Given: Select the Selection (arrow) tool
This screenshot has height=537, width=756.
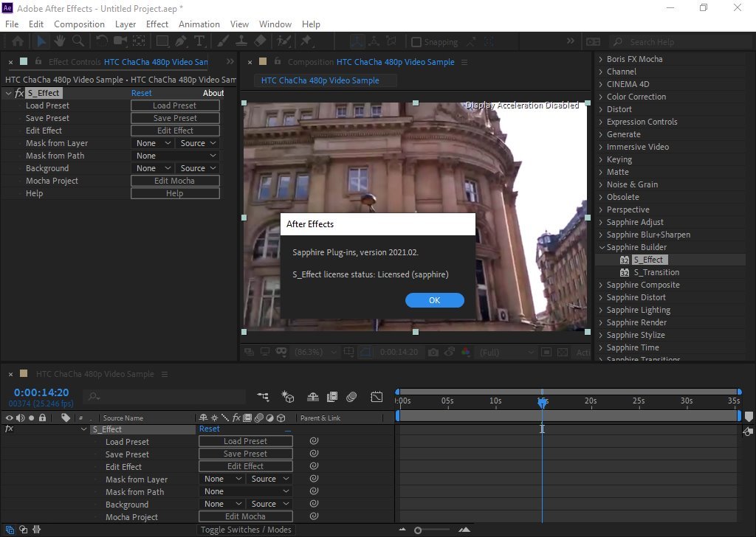Looking at the screenshot, I should click(x=41, y=41).
